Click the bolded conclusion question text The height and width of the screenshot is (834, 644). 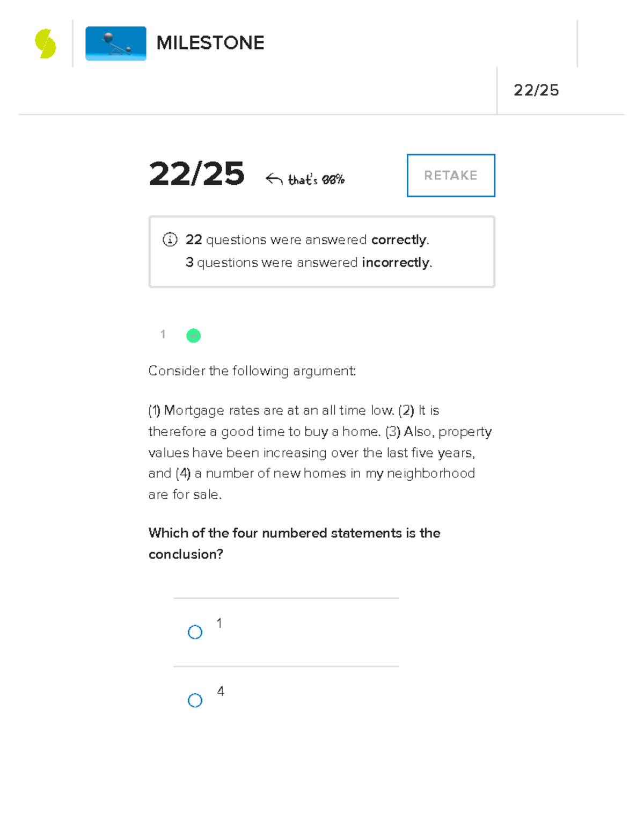click(294, 542)
